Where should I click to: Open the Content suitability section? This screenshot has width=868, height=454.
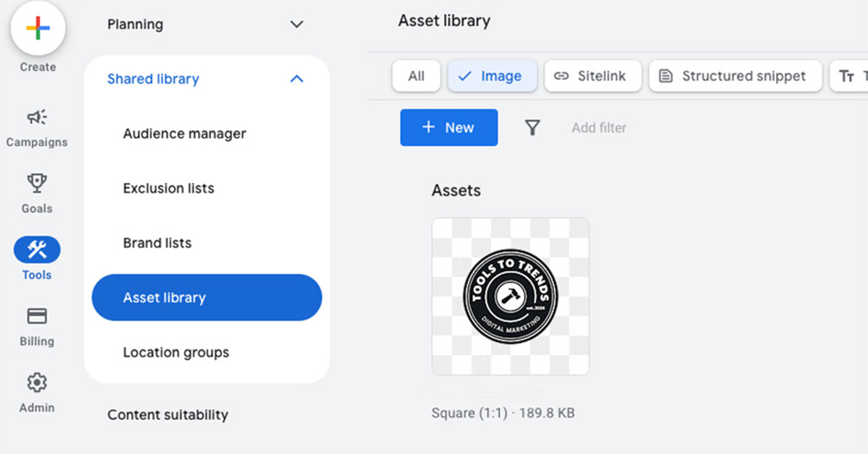pos(168,415)
